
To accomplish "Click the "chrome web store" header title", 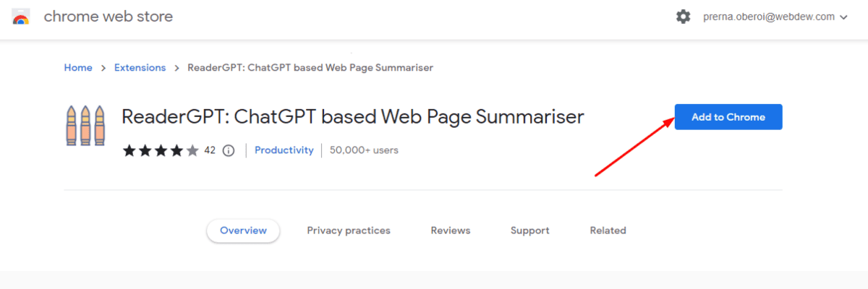I will 108,17.
